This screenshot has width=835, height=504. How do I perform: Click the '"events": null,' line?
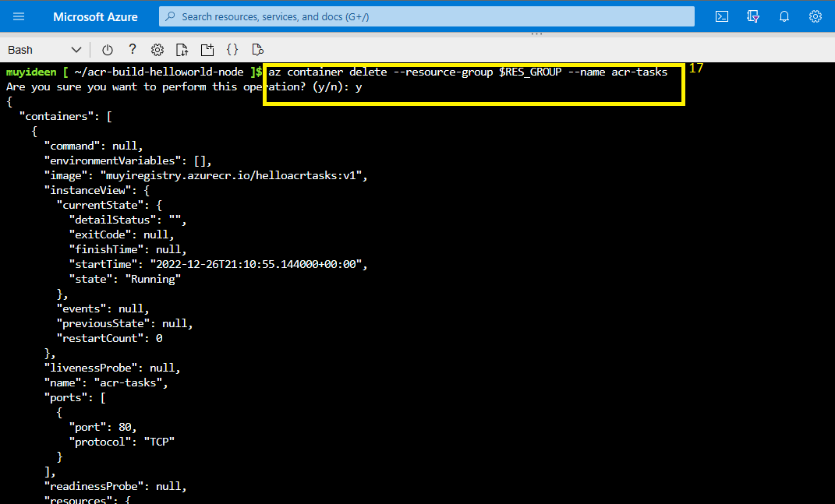103,308
